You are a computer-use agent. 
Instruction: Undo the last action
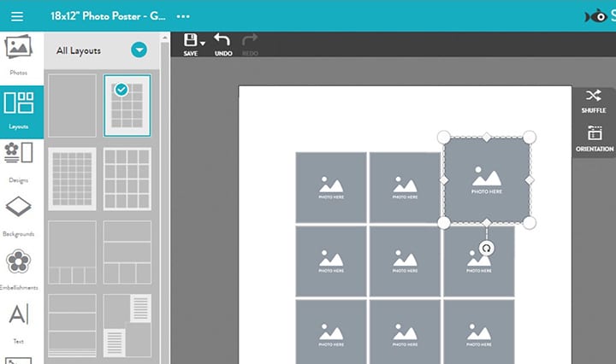[223, 44]
